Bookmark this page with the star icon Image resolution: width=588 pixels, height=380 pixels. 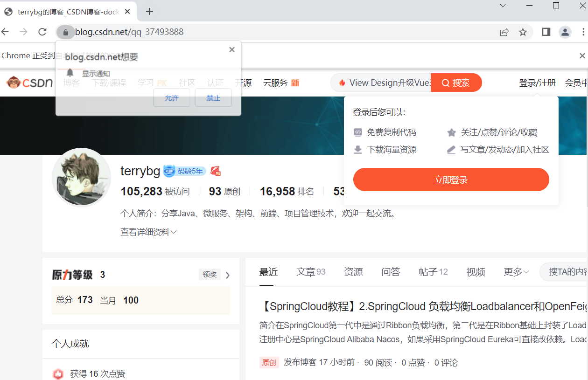[523, 32]
